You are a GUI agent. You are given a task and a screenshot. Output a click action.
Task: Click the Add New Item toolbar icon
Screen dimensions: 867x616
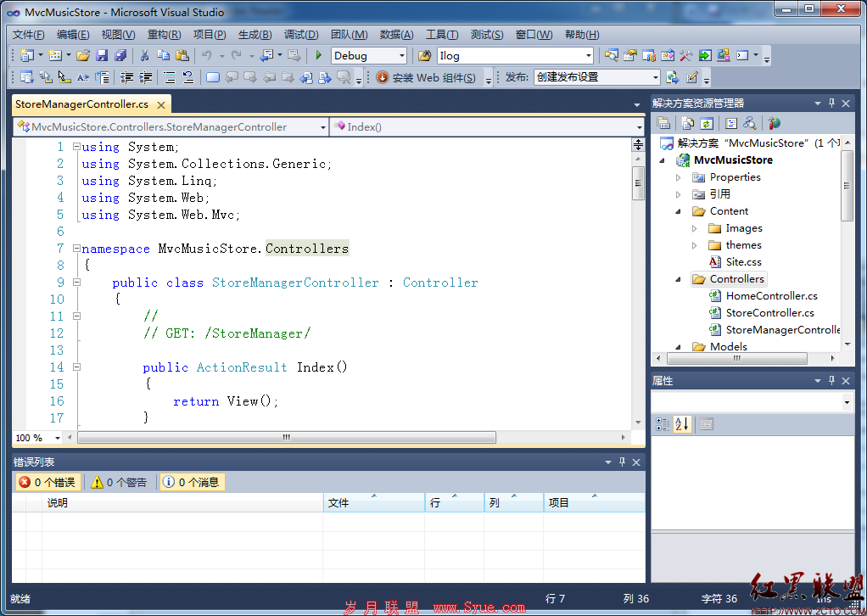coord(55,55)
